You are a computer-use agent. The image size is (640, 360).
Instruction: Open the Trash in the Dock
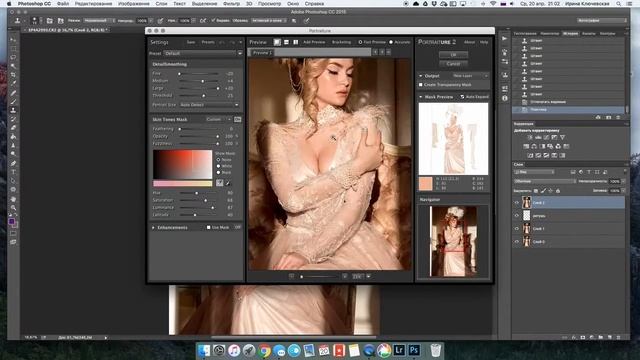click(x=436, y=350)
